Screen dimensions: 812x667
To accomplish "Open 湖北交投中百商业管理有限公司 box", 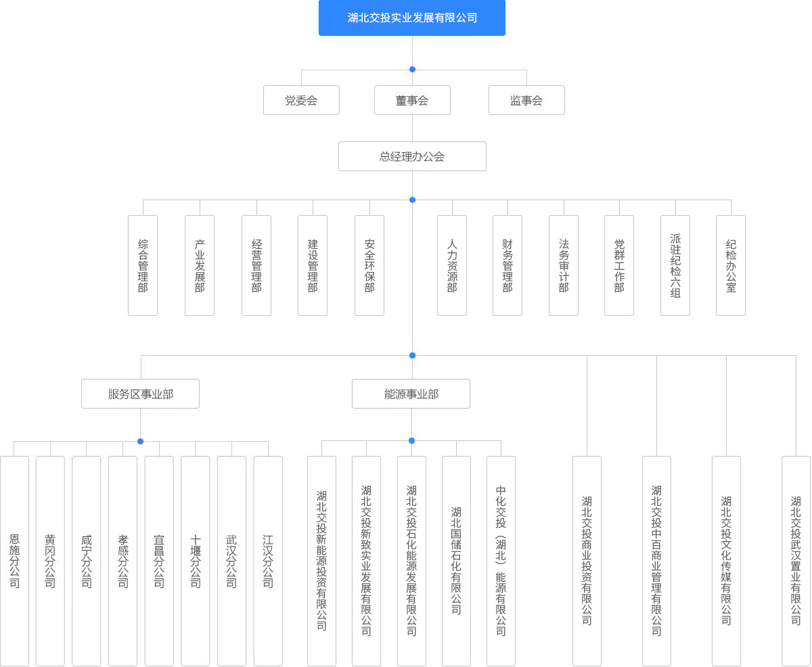I will coord(656,561).
